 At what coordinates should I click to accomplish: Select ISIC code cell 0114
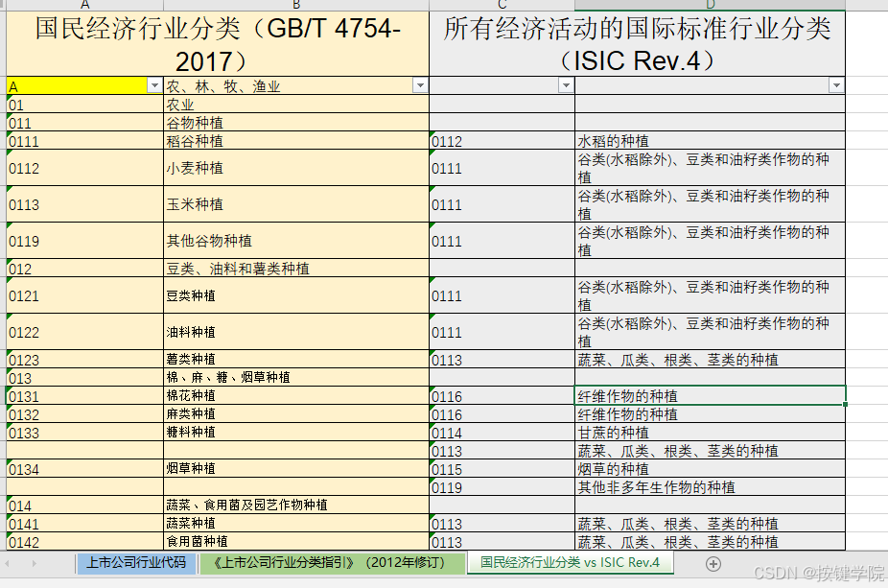click(x=502, y=433)
